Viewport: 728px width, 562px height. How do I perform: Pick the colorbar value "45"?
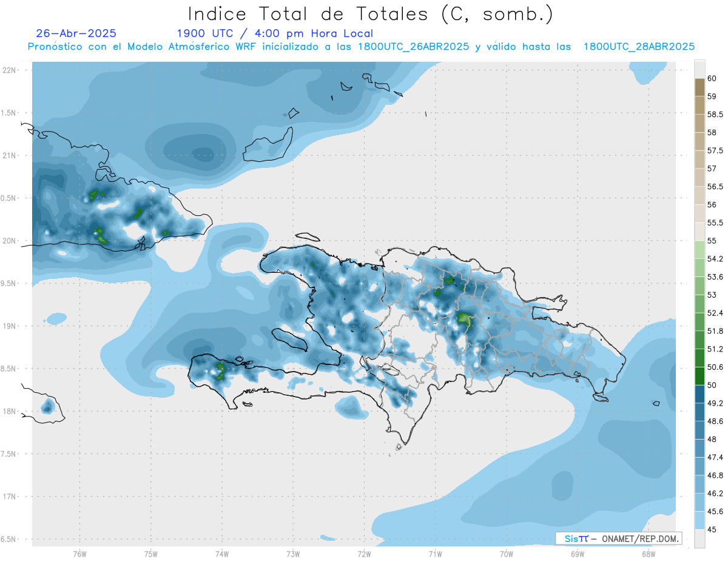click(712, 529)
